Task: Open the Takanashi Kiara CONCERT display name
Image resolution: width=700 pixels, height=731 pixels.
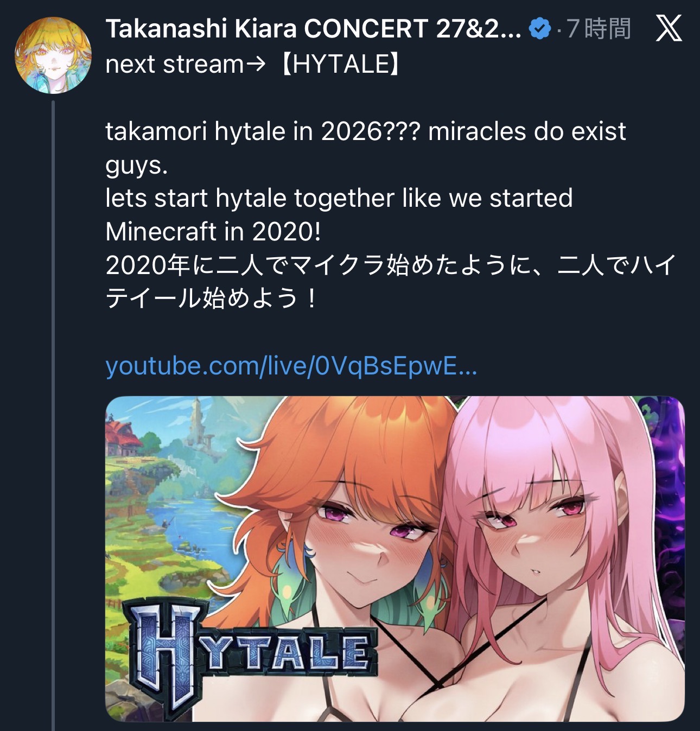Action: point(313,29)
